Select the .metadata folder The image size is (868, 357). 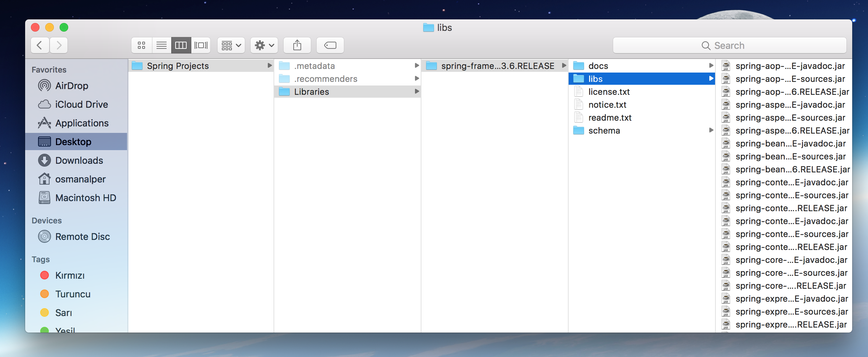pos(347,66)
